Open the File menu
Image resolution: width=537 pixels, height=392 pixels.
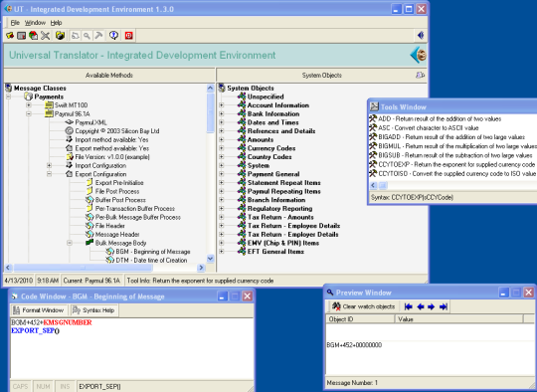15,23
